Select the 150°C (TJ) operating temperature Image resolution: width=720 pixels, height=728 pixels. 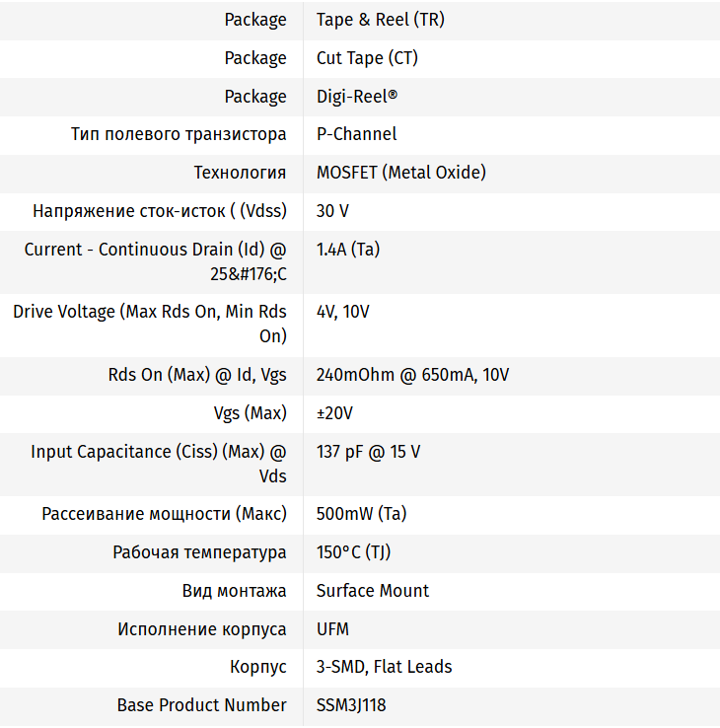click(353, 552)
